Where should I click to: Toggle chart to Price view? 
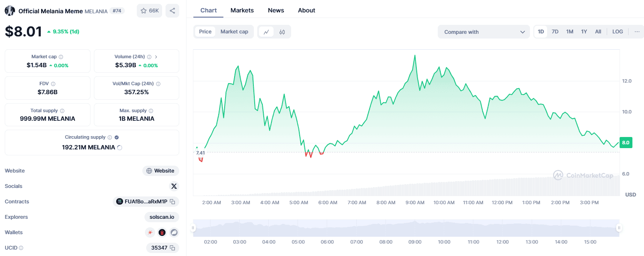205,32
